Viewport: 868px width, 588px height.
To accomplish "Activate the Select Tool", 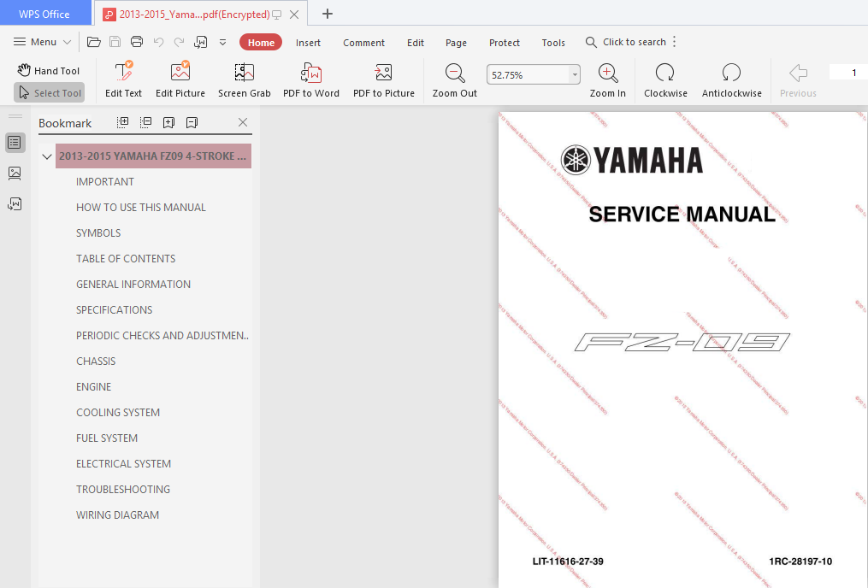I will tap(49, 93).
